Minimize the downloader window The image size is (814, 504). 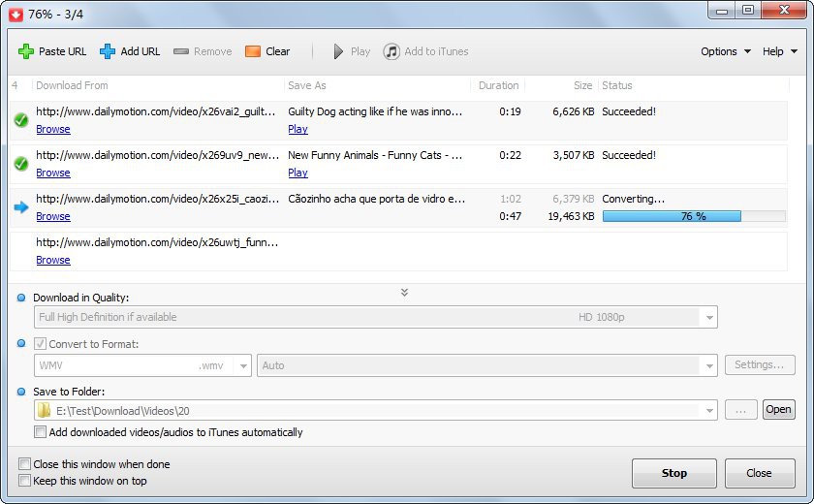[722, 11]
